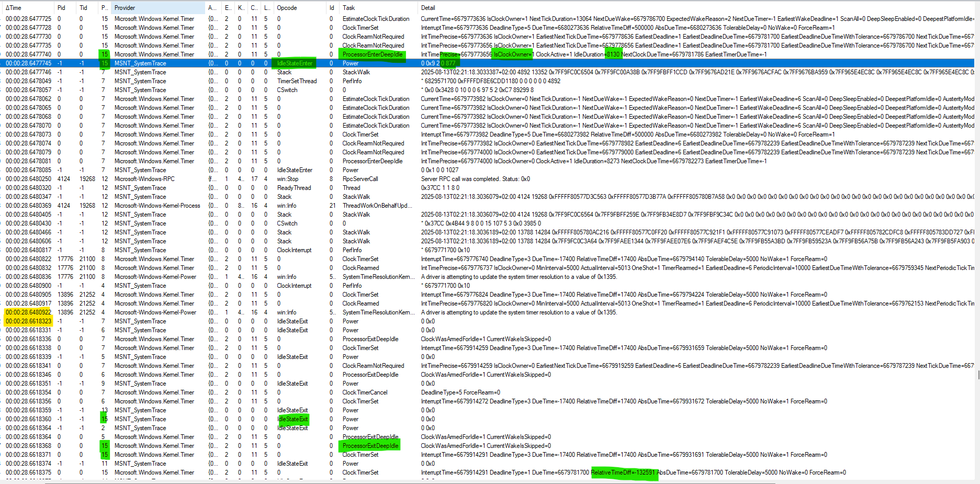Click IdleStateEnter opcode in the highlighted row
This screenshot has height=484, width=980.
pos(295,63)
